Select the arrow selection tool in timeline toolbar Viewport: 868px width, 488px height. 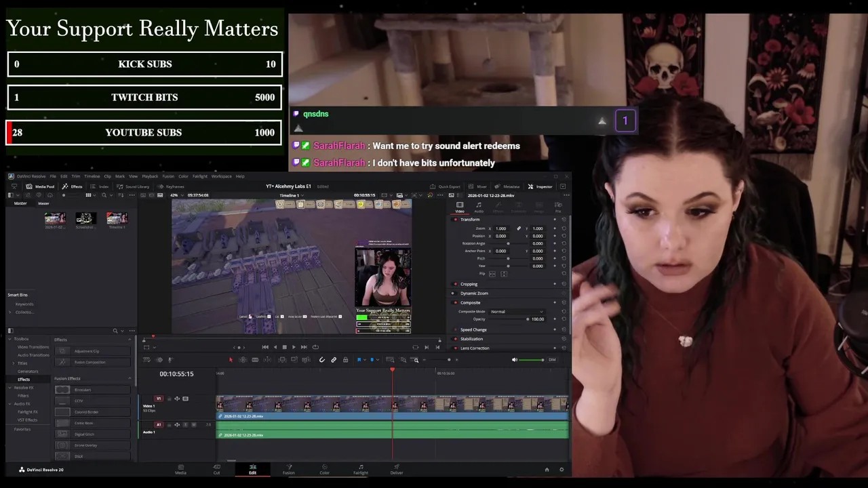click(x=231, y=360)
